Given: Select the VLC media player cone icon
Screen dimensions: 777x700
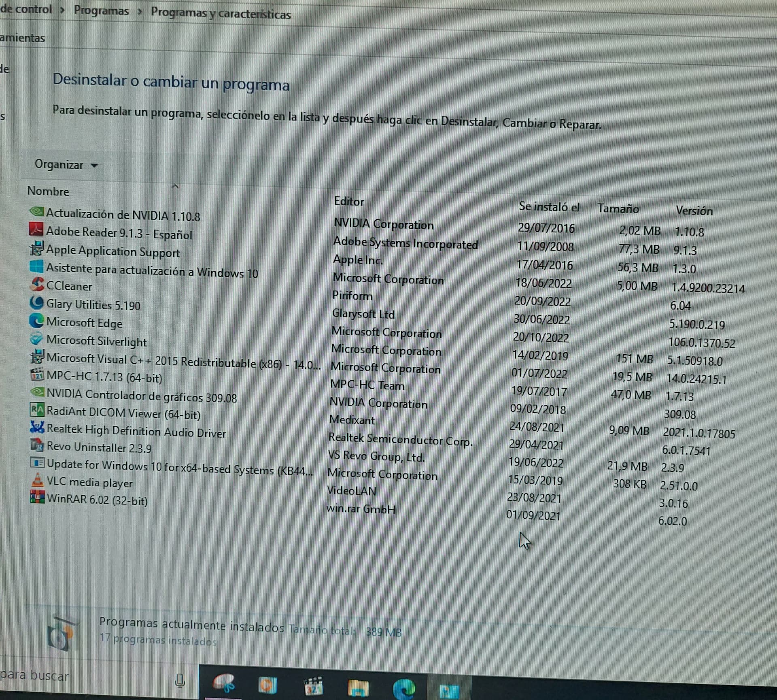Looking at the screenshot, I should point(37,480).
